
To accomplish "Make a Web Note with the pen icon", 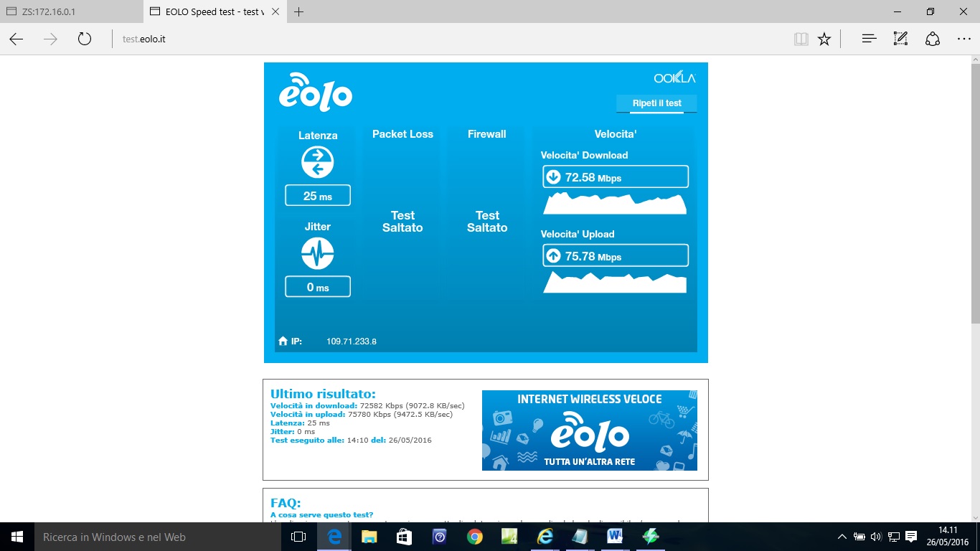I will point(900,39).
